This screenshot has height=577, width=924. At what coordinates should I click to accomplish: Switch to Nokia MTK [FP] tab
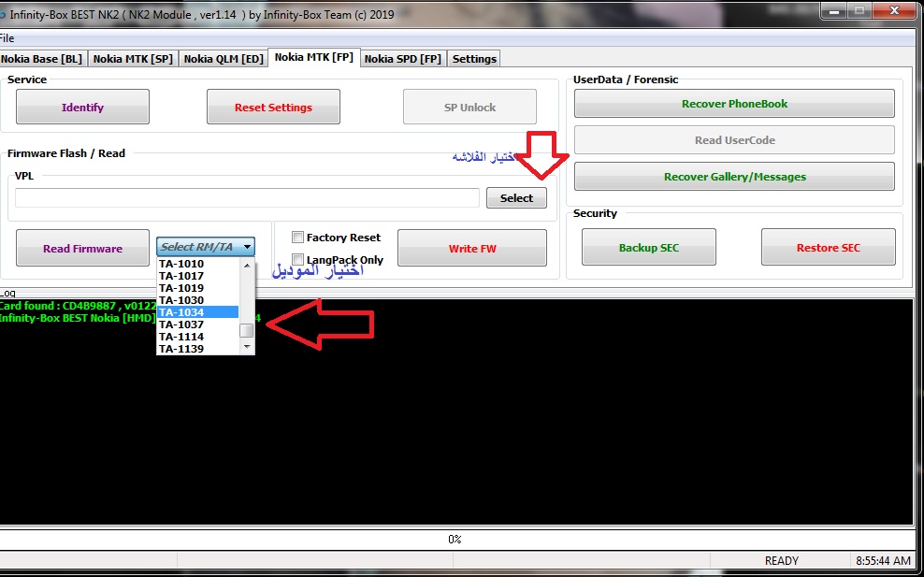tap(314, 57)
